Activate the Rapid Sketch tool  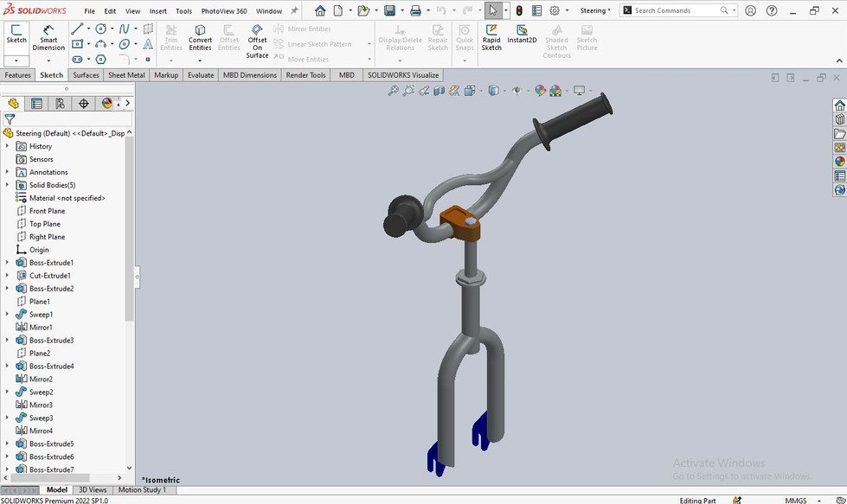[x=491, y=37]
